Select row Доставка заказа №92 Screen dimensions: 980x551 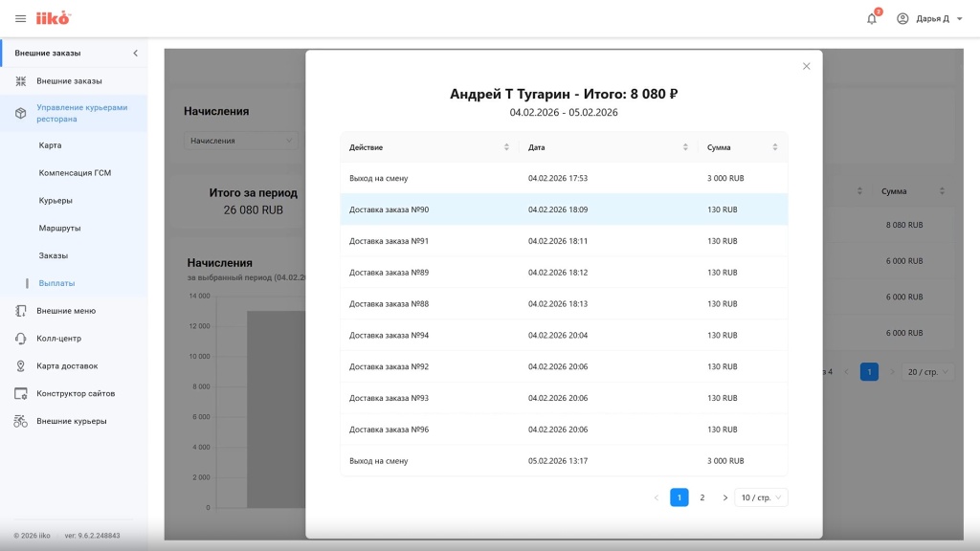click(564, 366)
